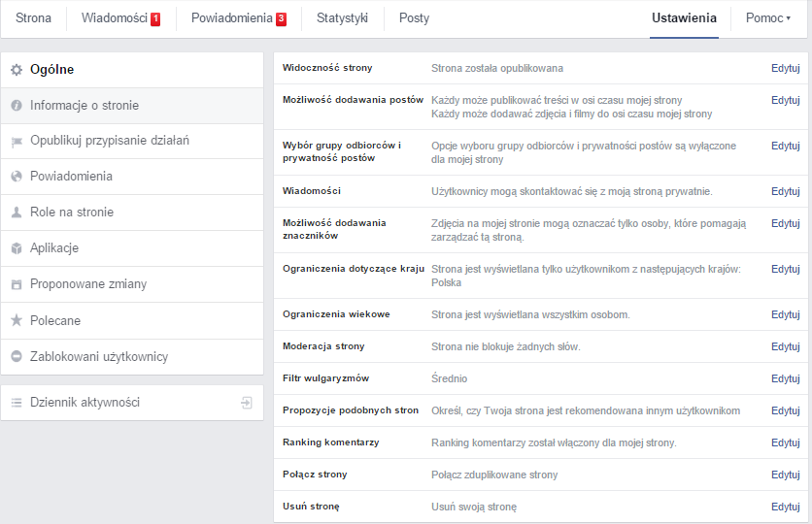Click the Ograniczenia dotyczące kraju label

354,269
